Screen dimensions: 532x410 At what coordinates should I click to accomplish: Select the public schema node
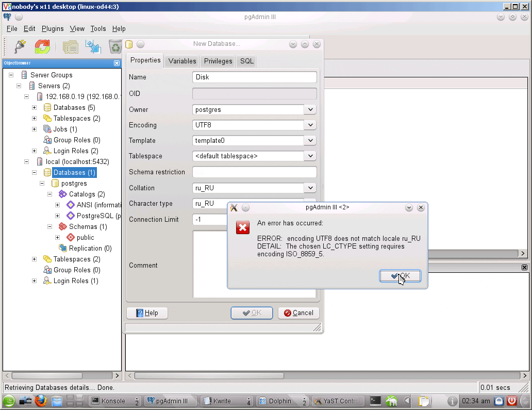tap(85, 238)
